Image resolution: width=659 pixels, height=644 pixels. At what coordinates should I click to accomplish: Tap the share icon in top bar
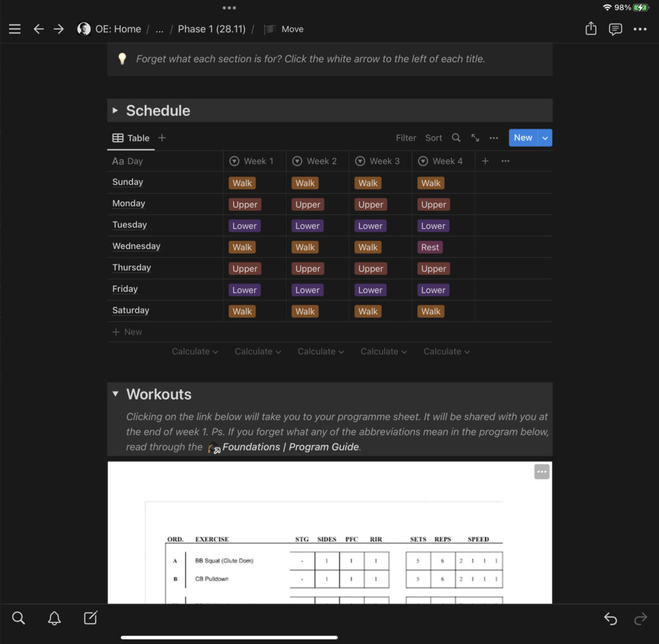tap(591, 29)
